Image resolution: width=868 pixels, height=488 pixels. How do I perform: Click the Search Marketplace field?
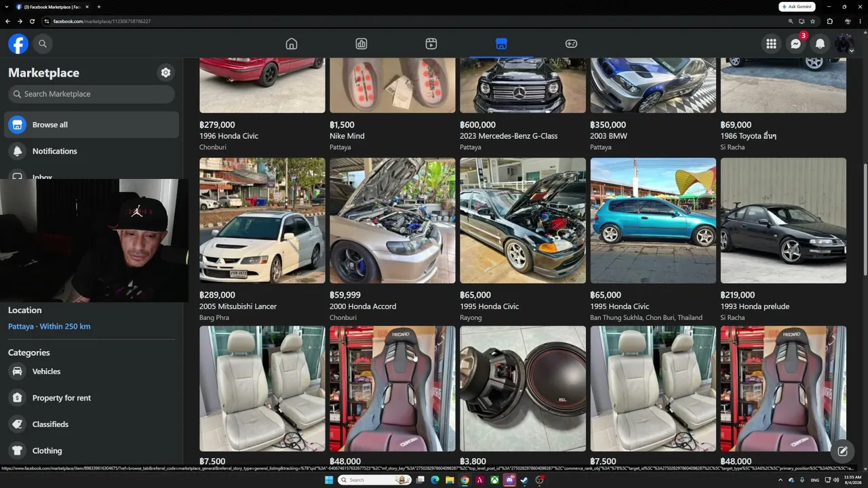coord(92,94)
